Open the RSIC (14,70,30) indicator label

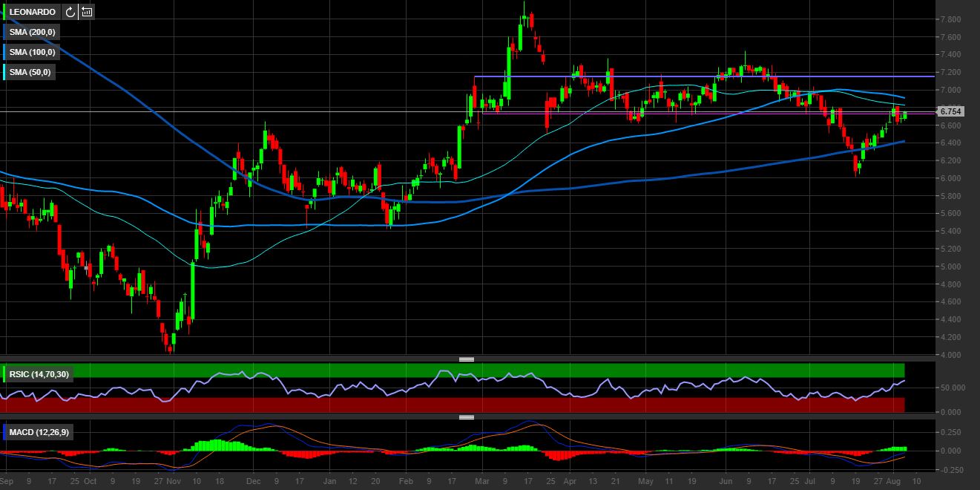tap(39, 374)
